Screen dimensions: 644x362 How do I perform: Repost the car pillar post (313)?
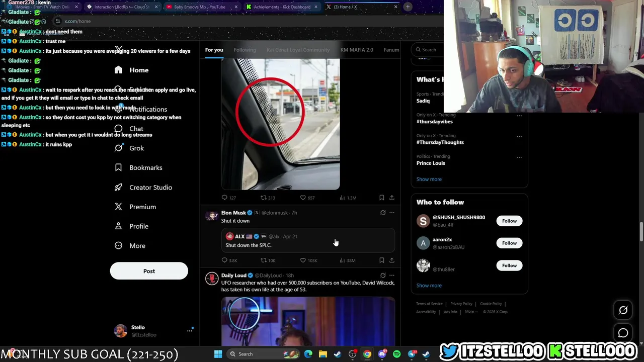(x=268, y=198)
